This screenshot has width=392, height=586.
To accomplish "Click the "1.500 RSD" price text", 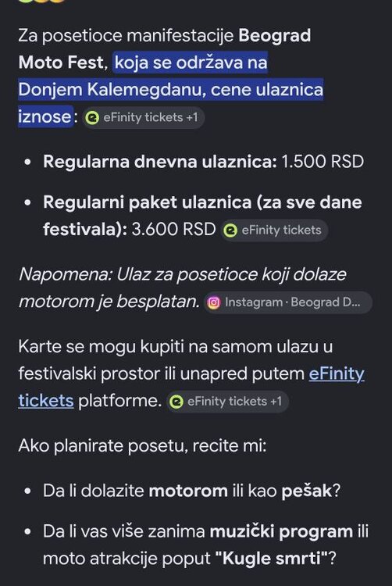I will pos(323,162).
